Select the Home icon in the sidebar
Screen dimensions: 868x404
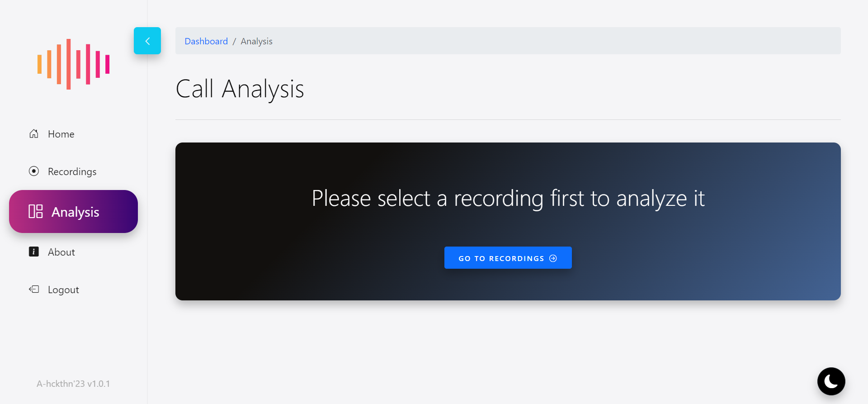click(x=34, y=133)
